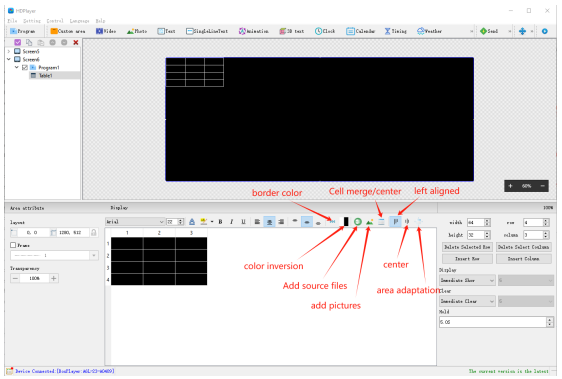Add a SingleLineText area
Image resolution: width=562 pixels, height=379 pixels.
(x=207, y=31)
